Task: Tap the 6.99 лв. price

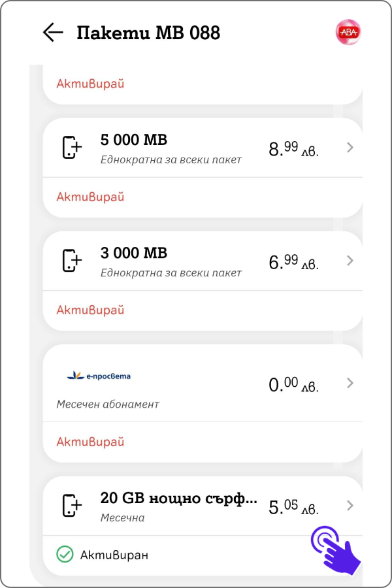Action: click(294, 262)
